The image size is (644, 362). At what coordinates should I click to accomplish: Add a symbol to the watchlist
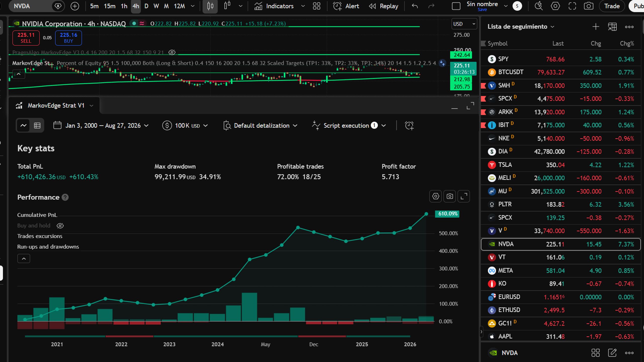tap(595, 27)
